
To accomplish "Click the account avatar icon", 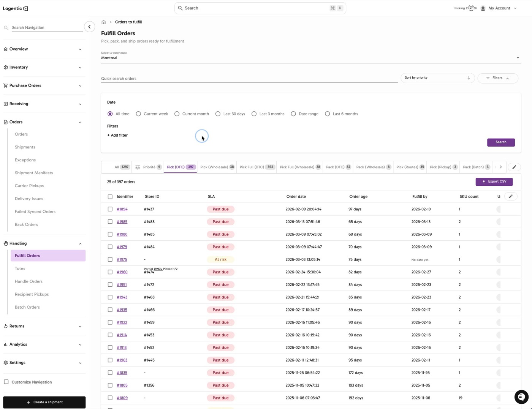I will click(483, 8).
